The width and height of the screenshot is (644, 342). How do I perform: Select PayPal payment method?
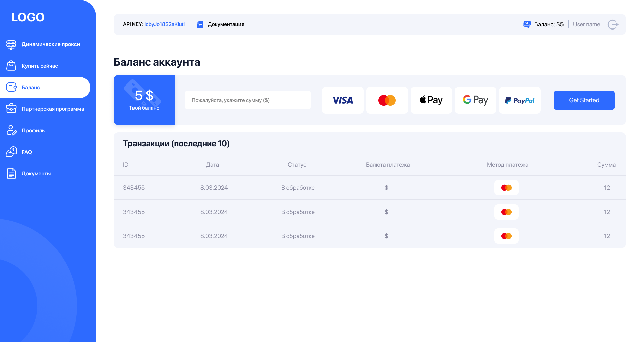pos(520,100)
